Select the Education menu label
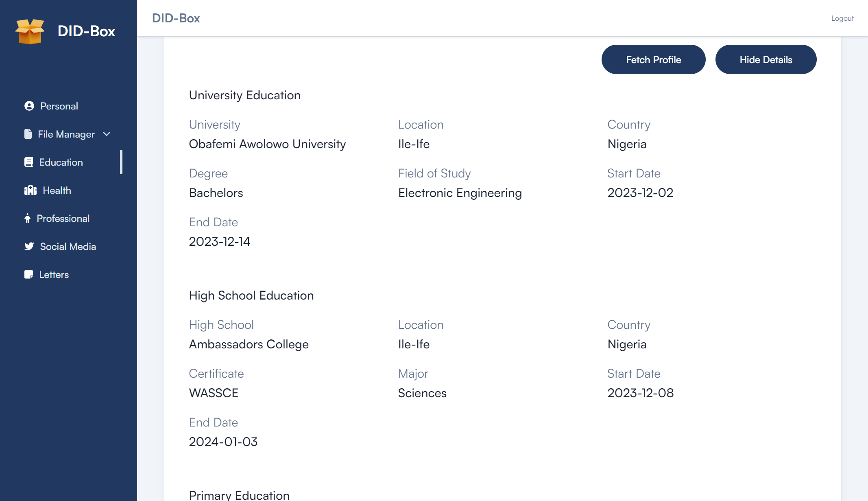The image size is (868, 501). pos(61,162)
